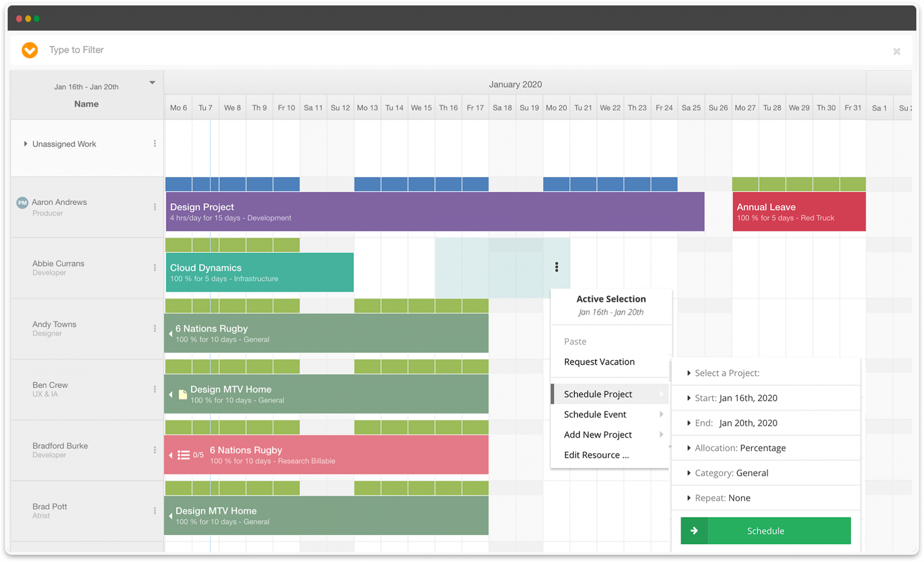Choose Edit Resource from the context menu
Image resolution: width=924 pixels, height=562 pixels.
click(x=596, y=455)
